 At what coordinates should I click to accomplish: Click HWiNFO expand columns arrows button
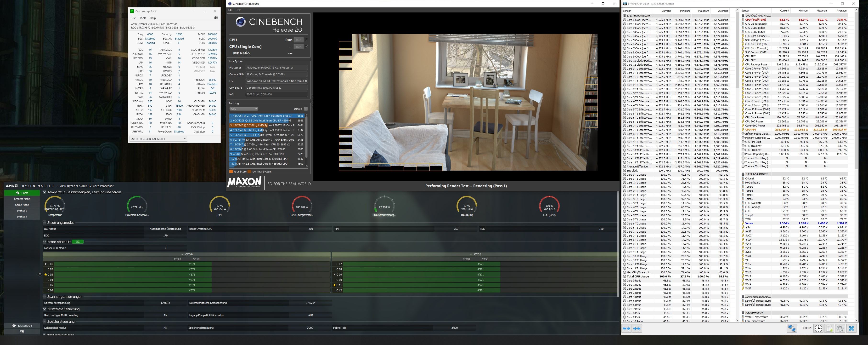click(x=626, y=328)
